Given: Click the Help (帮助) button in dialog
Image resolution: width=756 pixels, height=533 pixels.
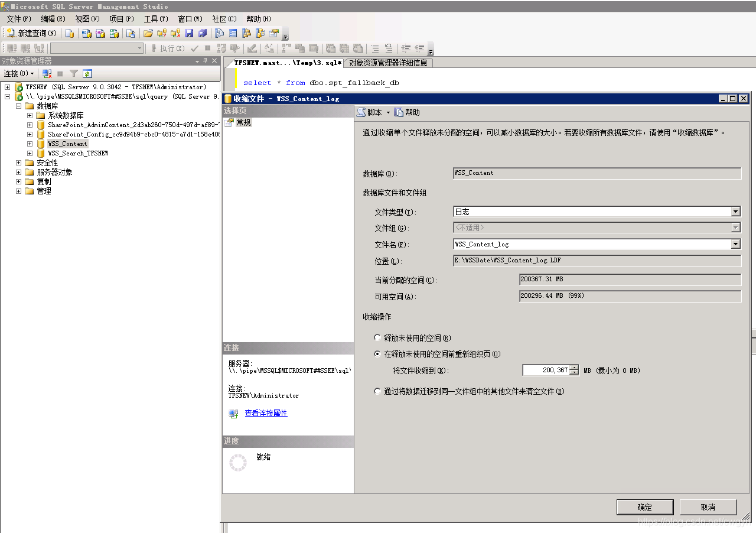Looking at the screenshot, I should pyautogui.click(x=407, y=112).
